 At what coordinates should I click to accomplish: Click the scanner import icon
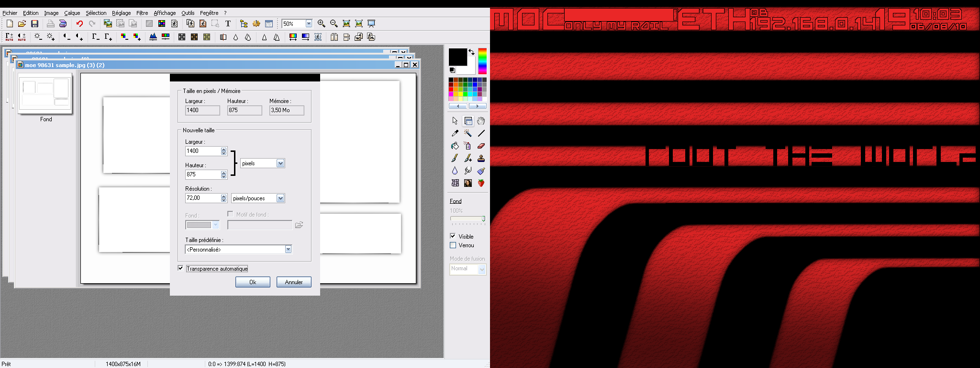coord(63,23)
